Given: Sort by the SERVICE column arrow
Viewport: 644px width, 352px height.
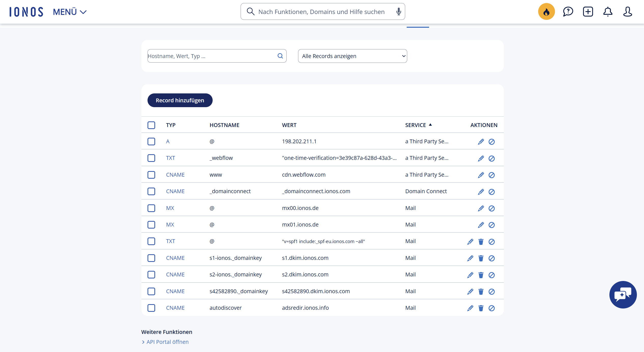Looking at the screenshot, I should pos(430,125).
